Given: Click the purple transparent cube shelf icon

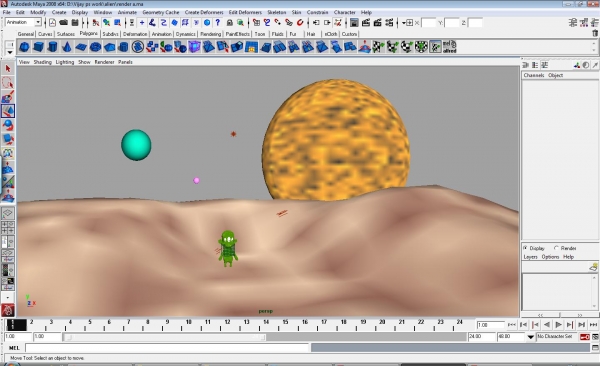Looking at the screenshot, I should click(x=194, y=47).
